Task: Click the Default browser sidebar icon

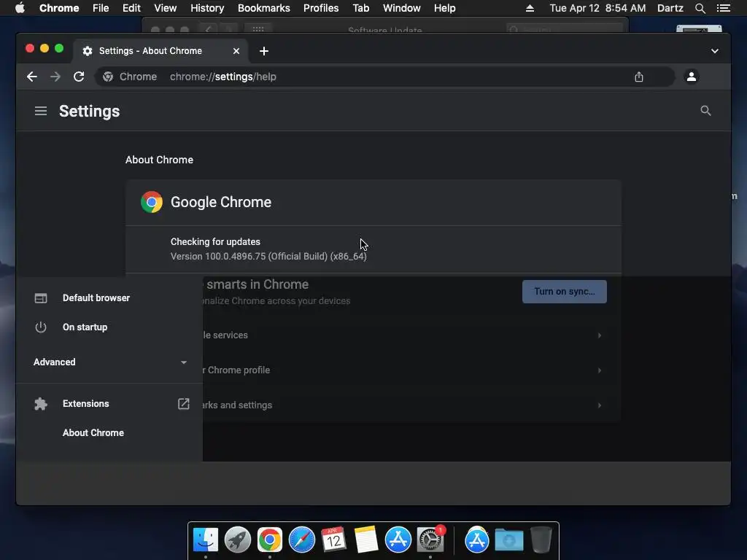Action: (41, 298)
